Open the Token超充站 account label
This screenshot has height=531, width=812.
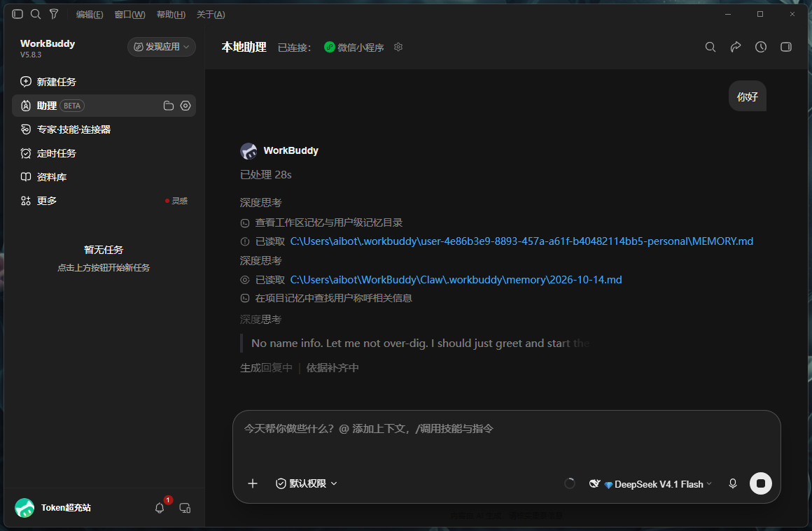[66, 508]
